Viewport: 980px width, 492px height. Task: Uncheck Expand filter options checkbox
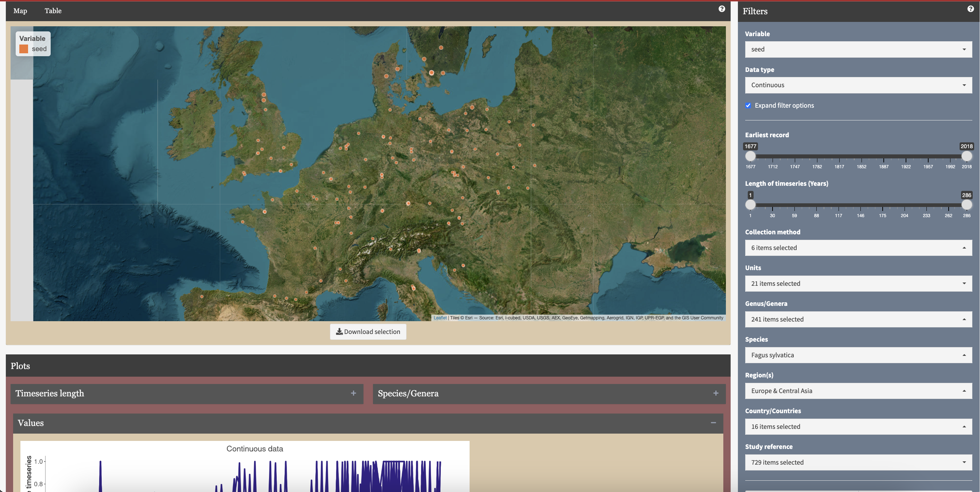point(748,105)
